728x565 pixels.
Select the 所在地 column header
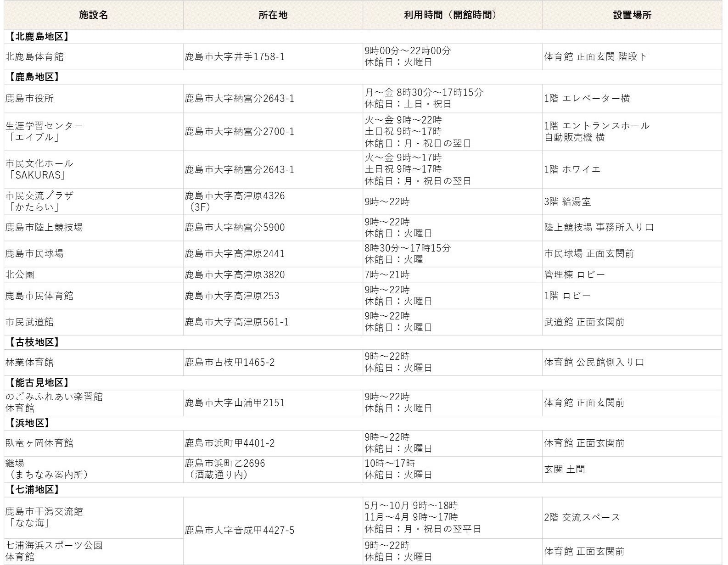pos(273,15)
